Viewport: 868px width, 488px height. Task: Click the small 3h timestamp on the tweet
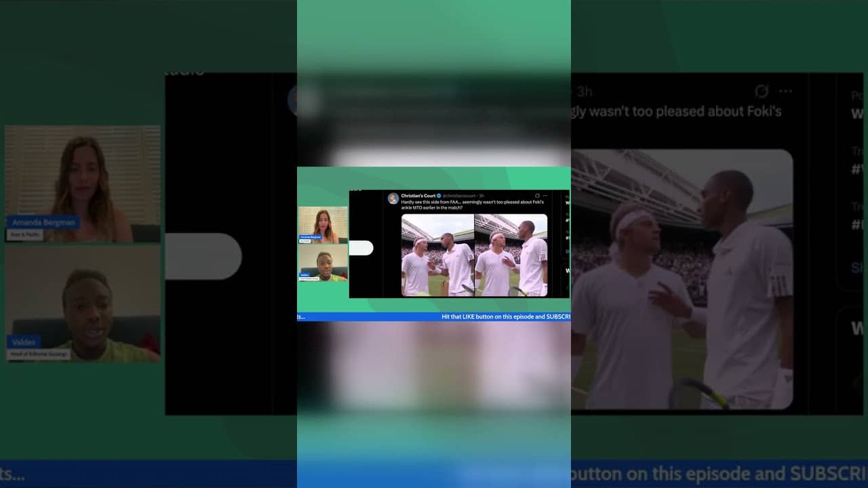(482, 196)
